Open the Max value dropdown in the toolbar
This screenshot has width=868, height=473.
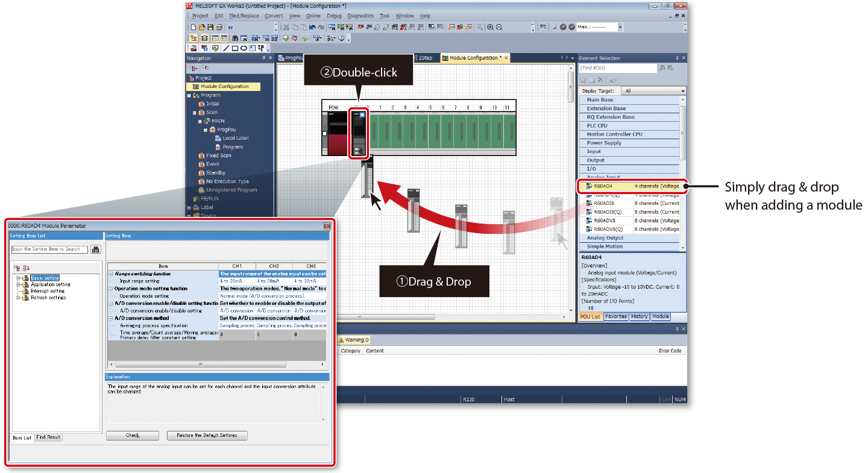coord(620,27)
